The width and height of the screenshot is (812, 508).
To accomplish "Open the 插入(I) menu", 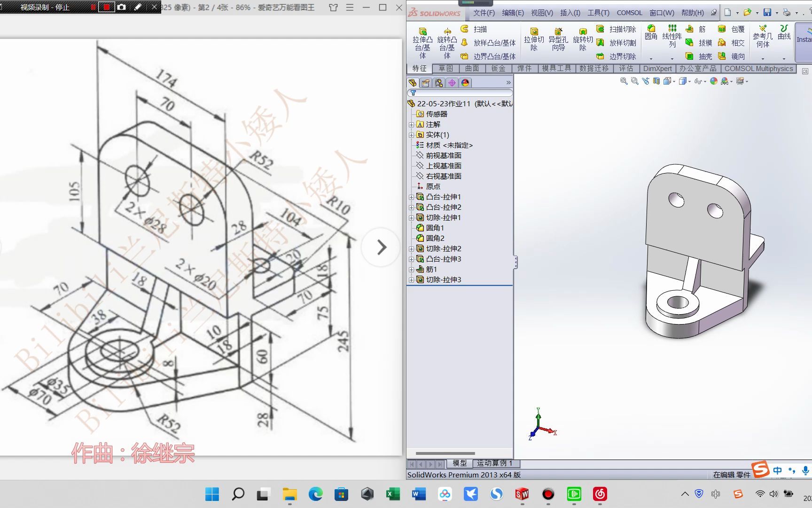I will [570, 13].
